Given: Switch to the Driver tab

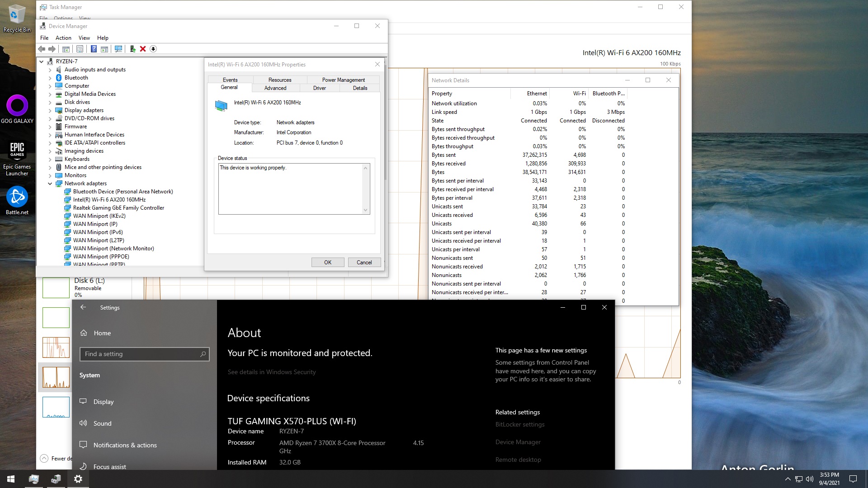Looking at the screenshot, I should tap(320, 88).
